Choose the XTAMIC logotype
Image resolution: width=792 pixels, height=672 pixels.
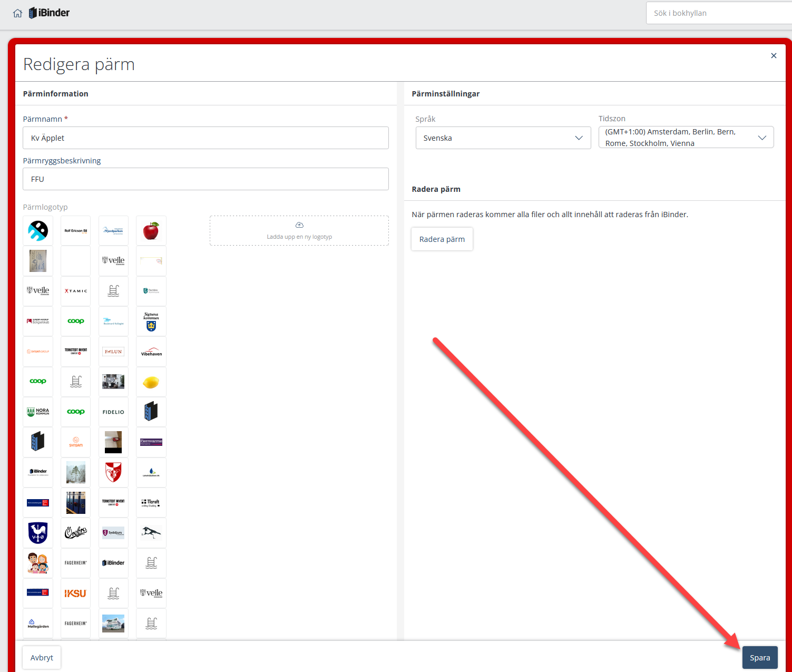click(76, 291)
